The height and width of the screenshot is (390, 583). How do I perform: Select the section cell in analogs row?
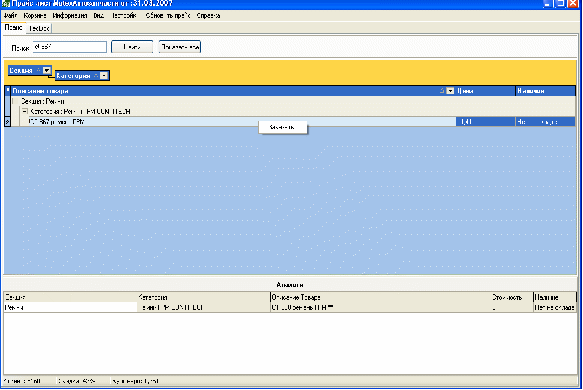(x=71, y=307)
